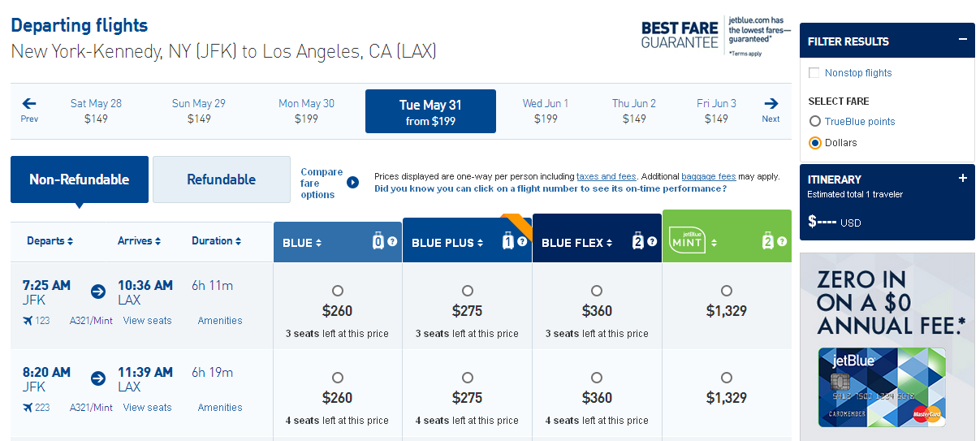The image size is (980, 441).
Task: Click the Compare fare options play icon
Action: pos(352,182)
